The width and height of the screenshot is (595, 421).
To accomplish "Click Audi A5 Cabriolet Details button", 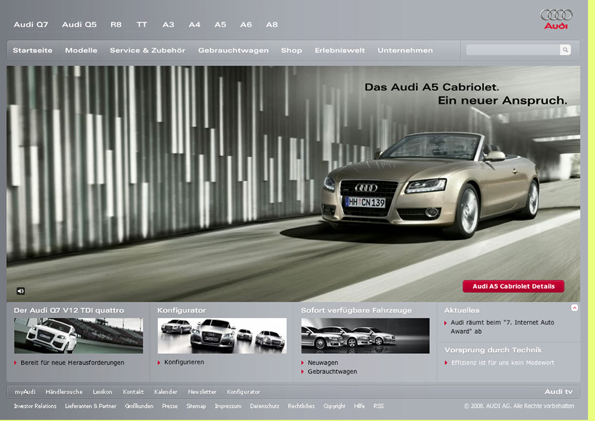I will (x=513, y=286).
